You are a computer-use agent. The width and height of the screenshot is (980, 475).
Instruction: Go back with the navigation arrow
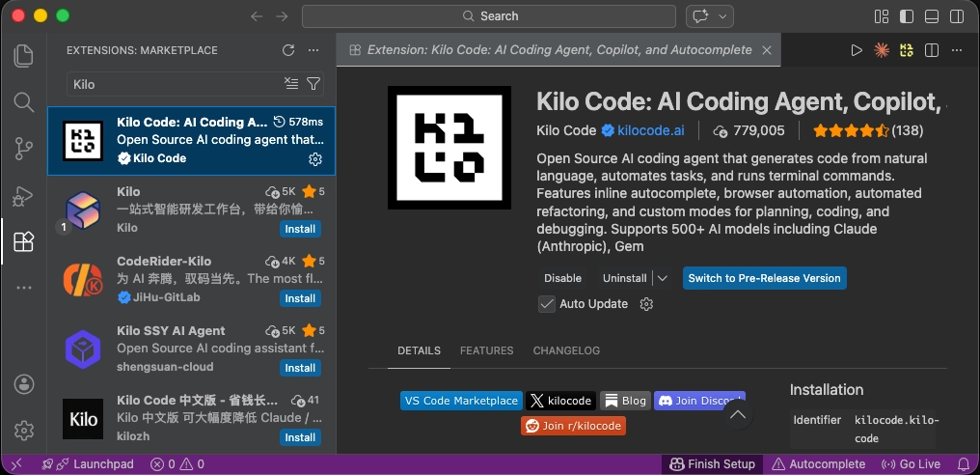point(257,16)
